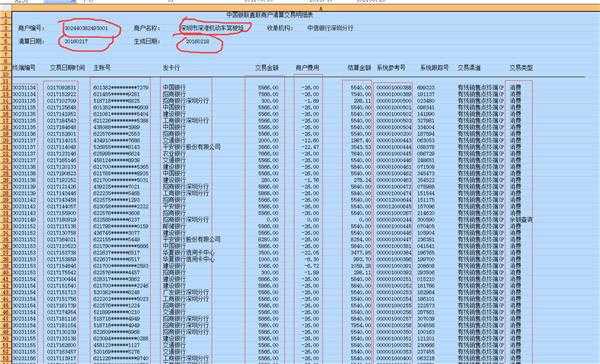Select the 商户名称 label cell
Viewport: 600px width, 364px height.
point(147,28)
